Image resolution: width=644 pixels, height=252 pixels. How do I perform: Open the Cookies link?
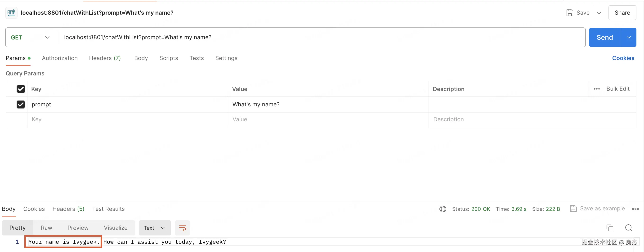[x=623, y=58]
